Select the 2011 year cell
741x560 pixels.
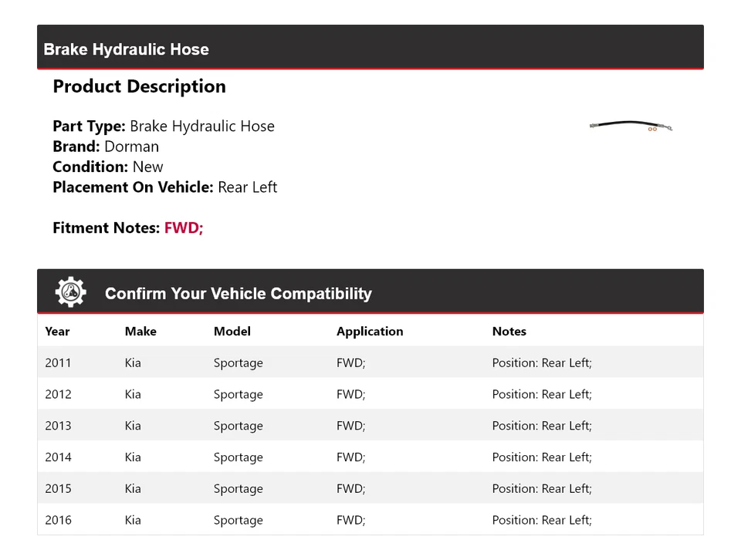(58, 363)
